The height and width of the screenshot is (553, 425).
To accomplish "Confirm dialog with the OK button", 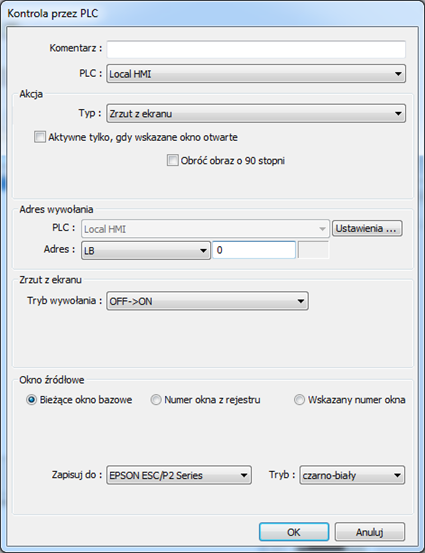I will [x=294, y=532].
